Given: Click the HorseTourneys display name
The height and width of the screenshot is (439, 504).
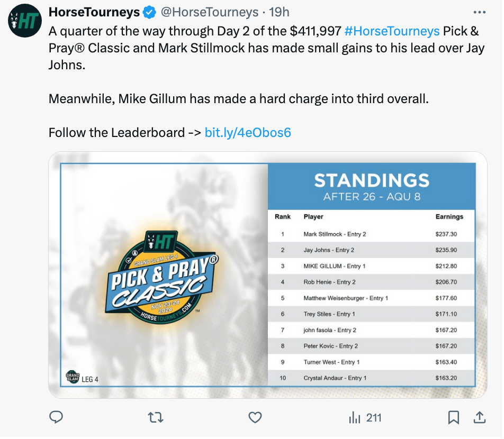Looking at the screenshot, I should [x=94, y=12].
